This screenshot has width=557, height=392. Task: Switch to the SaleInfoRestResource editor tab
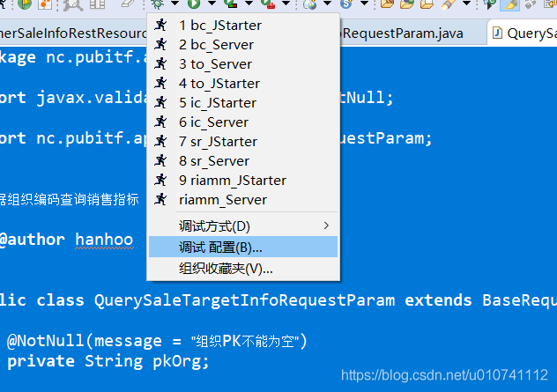coord(73,33)
